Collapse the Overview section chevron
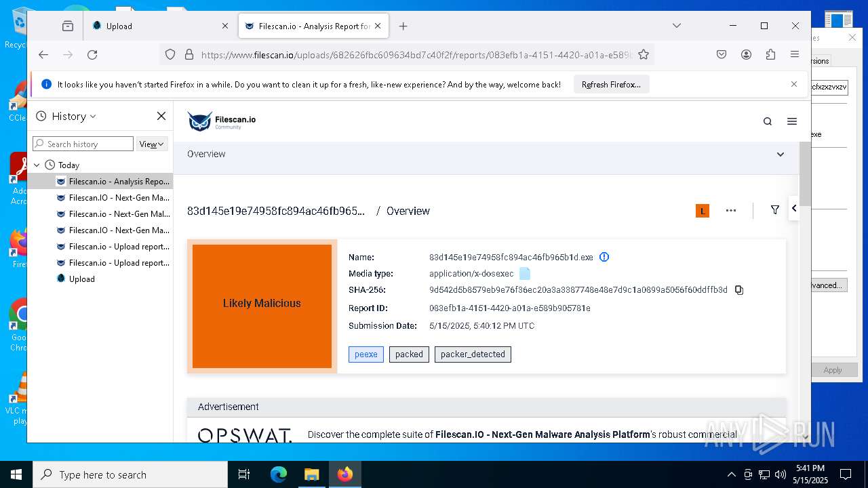This screenshot has width=868, height=488. [x=781, y=155]
